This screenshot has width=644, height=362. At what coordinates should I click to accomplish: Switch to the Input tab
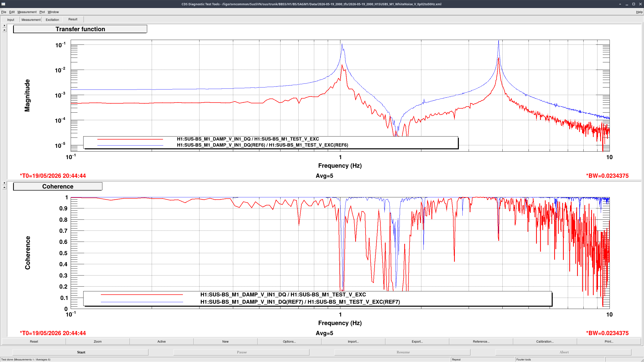(x=11, y=20)
